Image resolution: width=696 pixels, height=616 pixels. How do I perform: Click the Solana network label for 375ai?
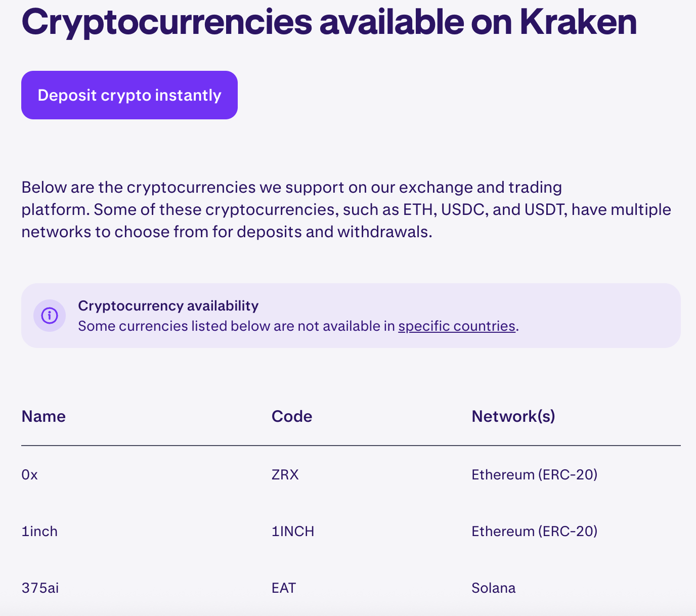(493, 588)
